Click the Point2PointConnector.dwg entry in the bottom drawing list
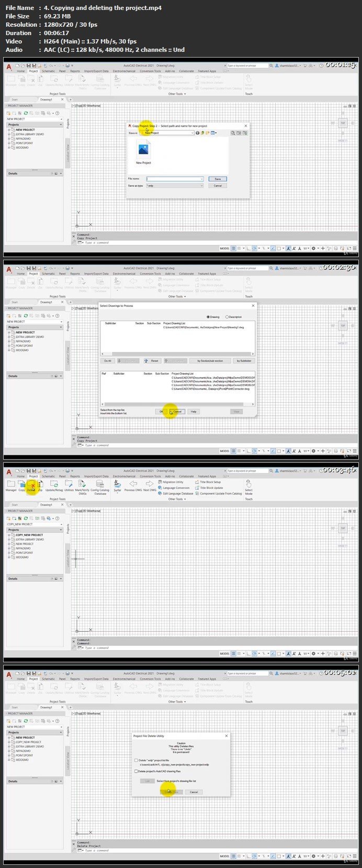This screenshot has height=868, width=362. [x=211, y=389]
